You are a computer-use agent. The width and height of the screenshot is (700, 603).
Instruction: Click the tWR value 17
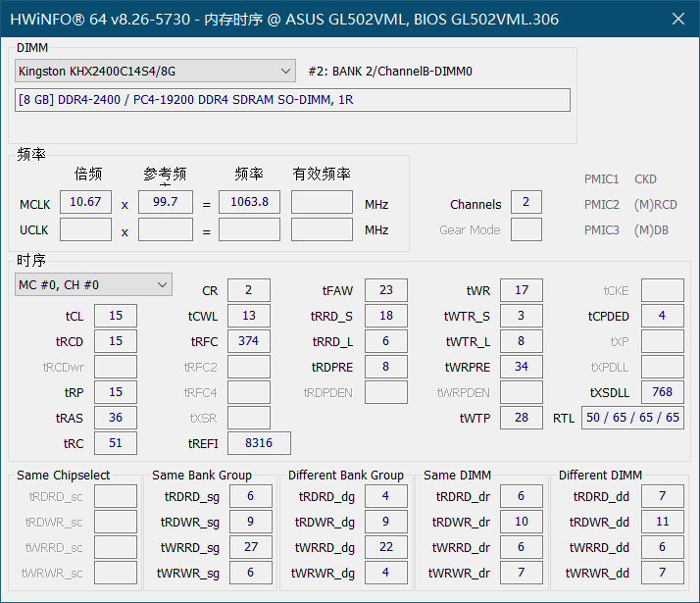click(522, 290)
